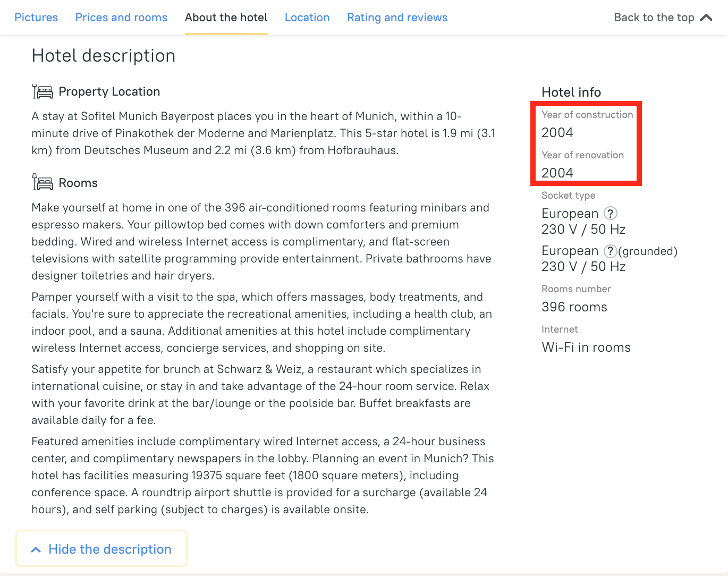
Task: Go to the Location tab
Action: tap(307, 18)
